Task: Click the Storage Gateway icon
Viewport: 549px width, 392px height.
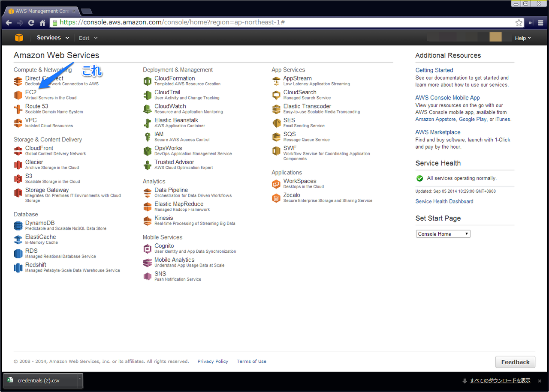Action: 18,193
